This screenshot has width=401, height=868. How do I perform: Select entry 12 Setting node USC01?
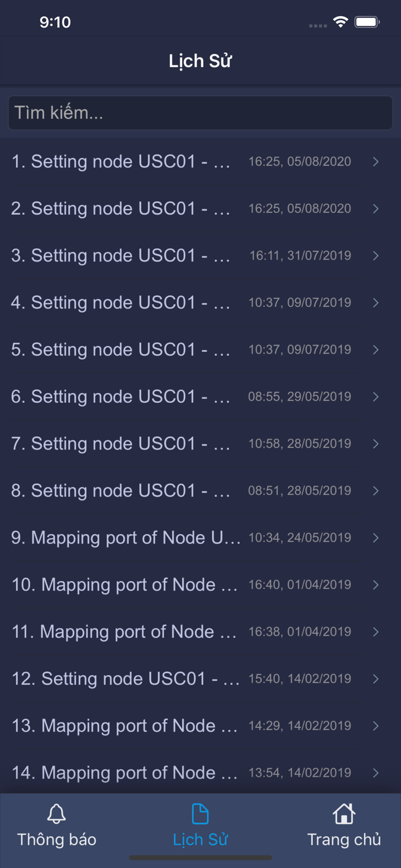tap(200, 678)
